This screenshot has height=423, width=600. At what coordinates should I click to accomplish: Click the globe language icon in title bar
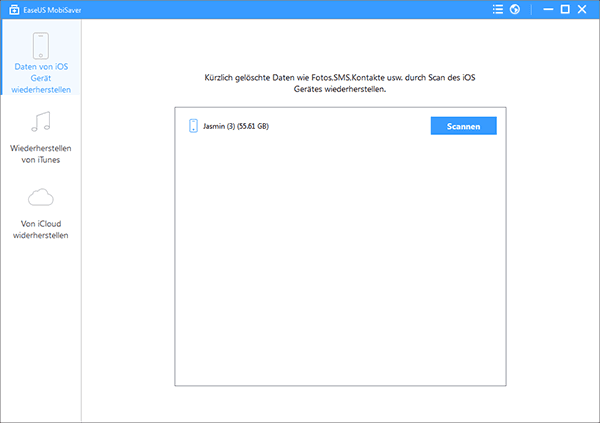(515, 10)
